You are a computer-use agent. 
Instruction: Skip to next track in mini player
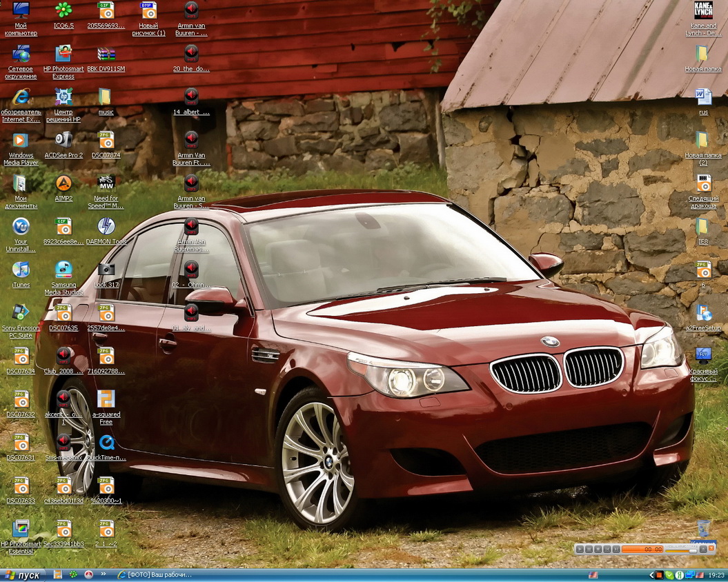tap(616, 549)
